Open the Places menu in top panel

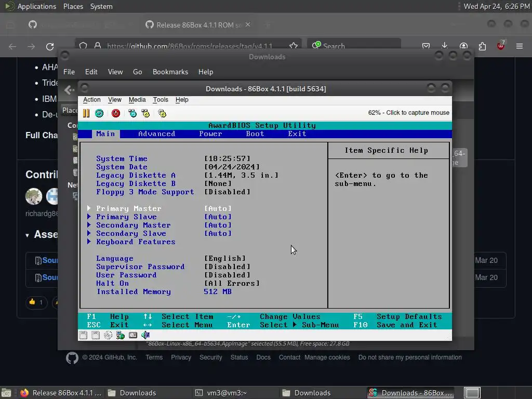[73, 6]
